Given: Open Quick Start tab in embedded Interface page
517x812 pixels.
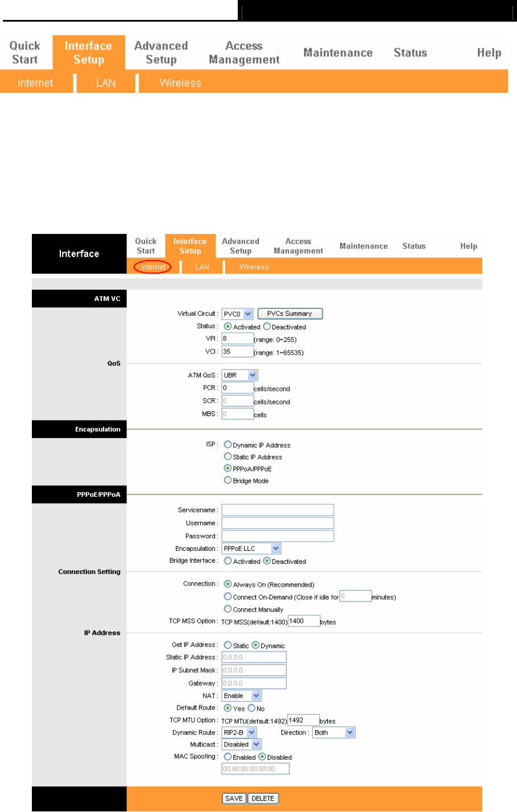Looking at the screenshot, I should point(146,246).
